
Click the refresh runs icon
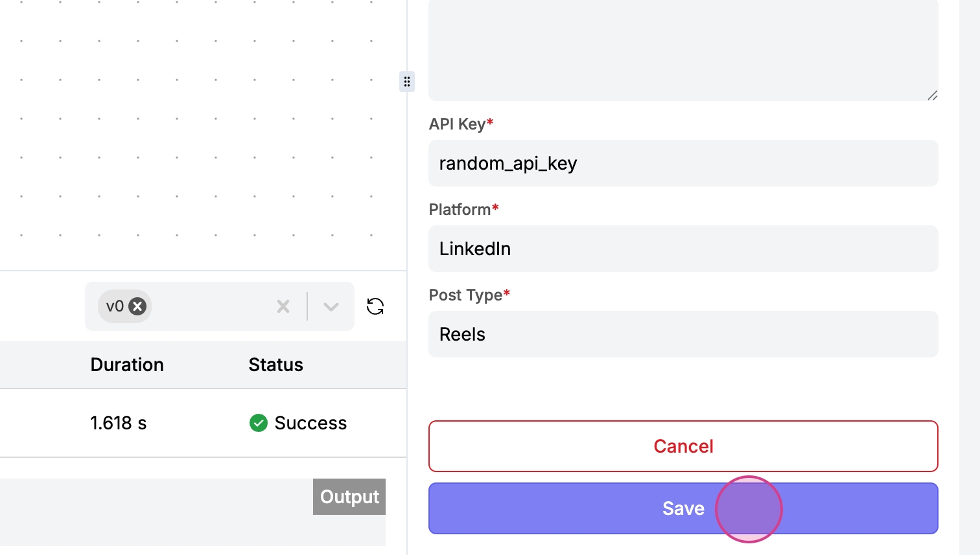pyautogui.click(x=375, y=306)
